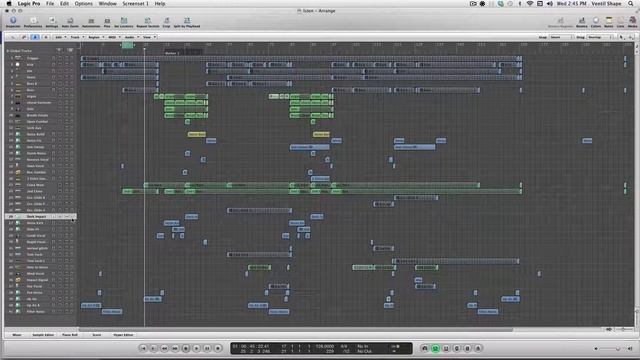
Task: Open the Lists toolbar icon
Action: click(620, 21)
